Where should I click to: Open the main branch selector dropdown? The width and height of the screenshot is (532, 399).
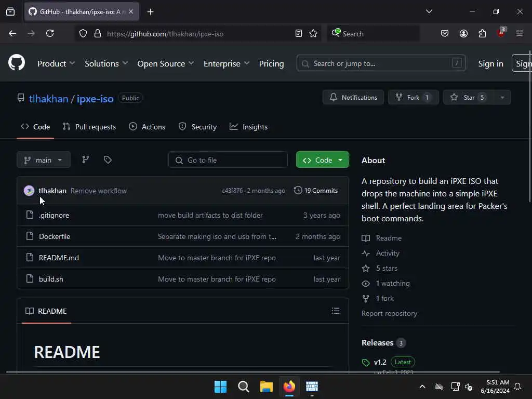pyautogui.click(x=44, y=160)
